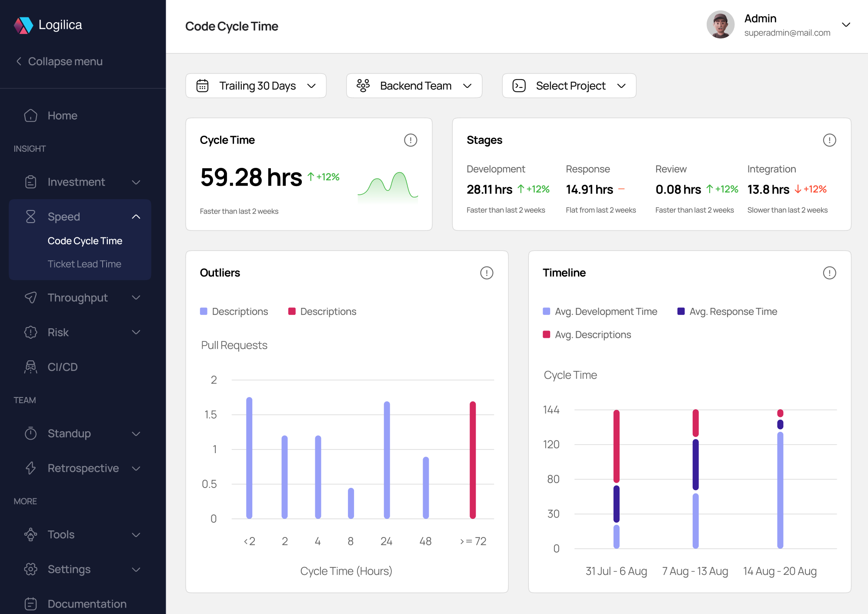Click the Timeline panel info icon
This screenshot has width=868, height=614.
tap(829, 273)
